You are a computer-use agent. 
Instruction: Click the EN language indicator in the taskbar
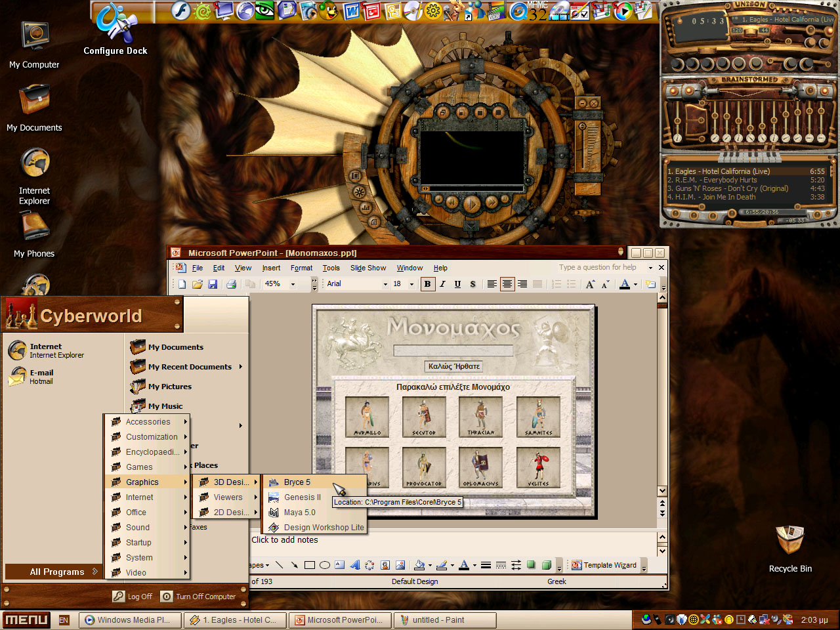[x=64, y=620]
